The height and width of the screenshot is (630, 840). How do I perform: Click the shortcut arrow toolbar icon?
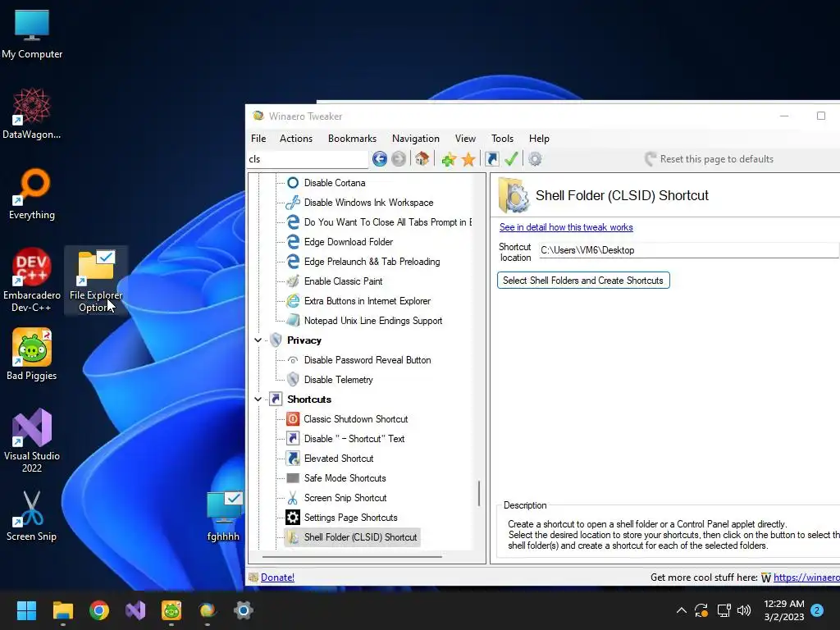coord(492,158)
